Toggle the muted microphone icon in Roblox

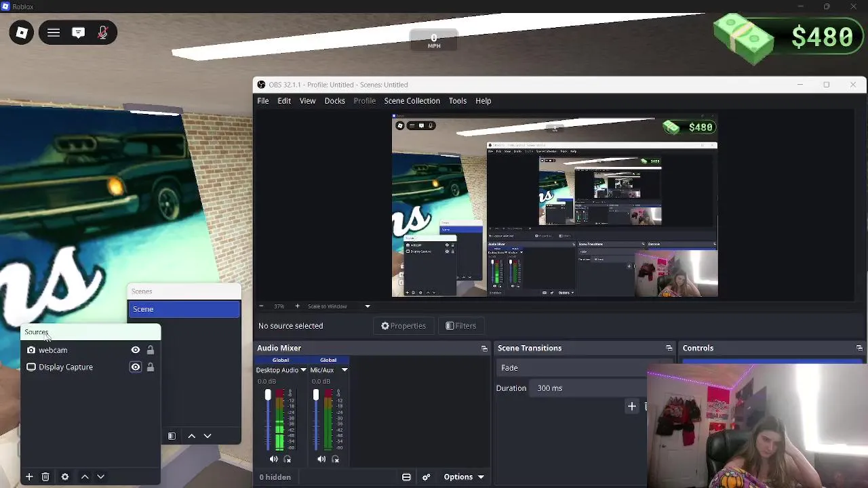[103, 33]
